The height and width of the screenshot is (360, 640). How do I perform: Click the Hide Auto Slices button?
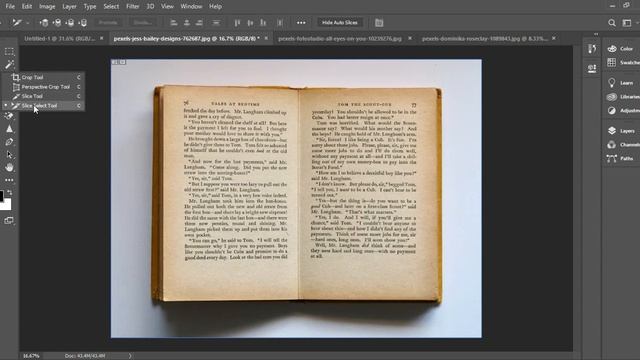coord(340,22)
